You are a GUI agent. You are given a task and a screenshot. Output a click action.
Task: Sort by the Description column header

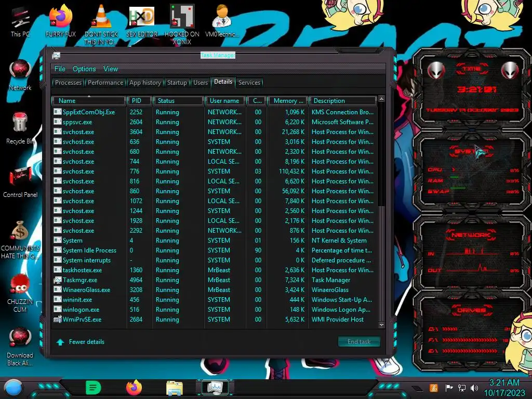[343, 101]
